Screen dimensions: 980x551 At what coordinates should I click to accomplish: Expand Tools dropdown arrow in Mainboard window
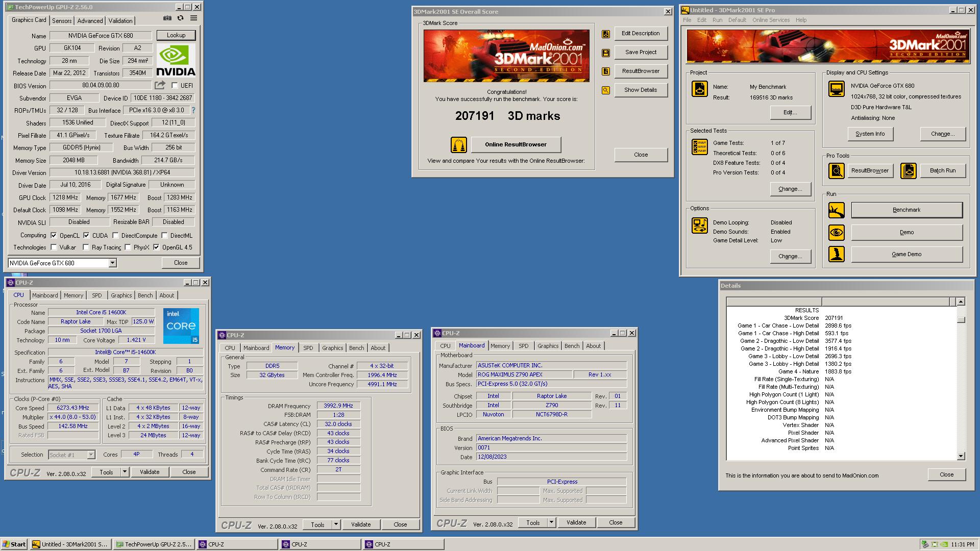tap(551, 522)
